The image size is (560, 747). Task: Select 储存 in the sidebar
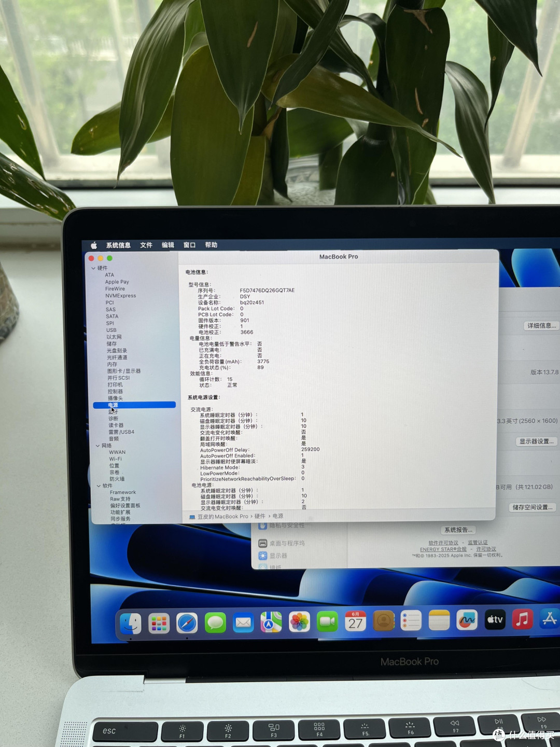(x=111, y=343)
